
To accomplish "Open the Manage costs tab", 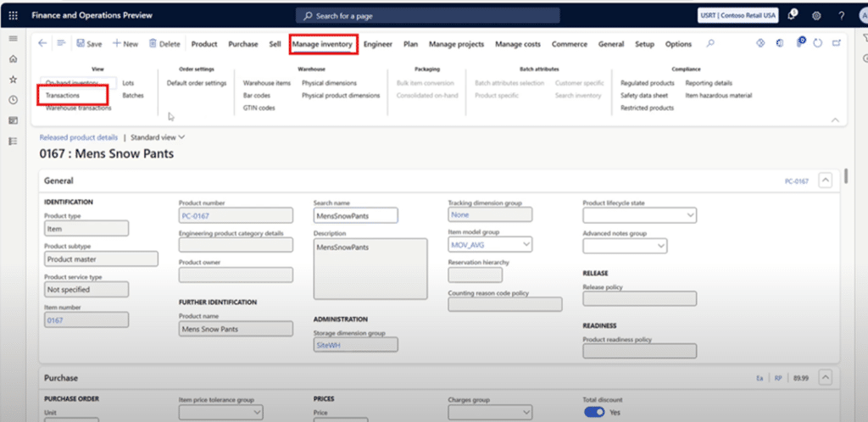I will point(518,44).
